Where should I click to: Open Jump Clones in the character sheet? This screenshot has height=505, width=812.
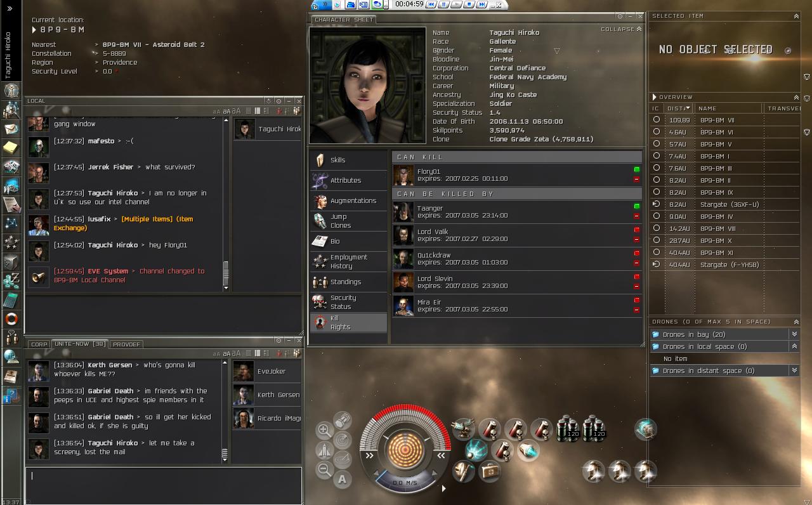(x=349, y=221)
